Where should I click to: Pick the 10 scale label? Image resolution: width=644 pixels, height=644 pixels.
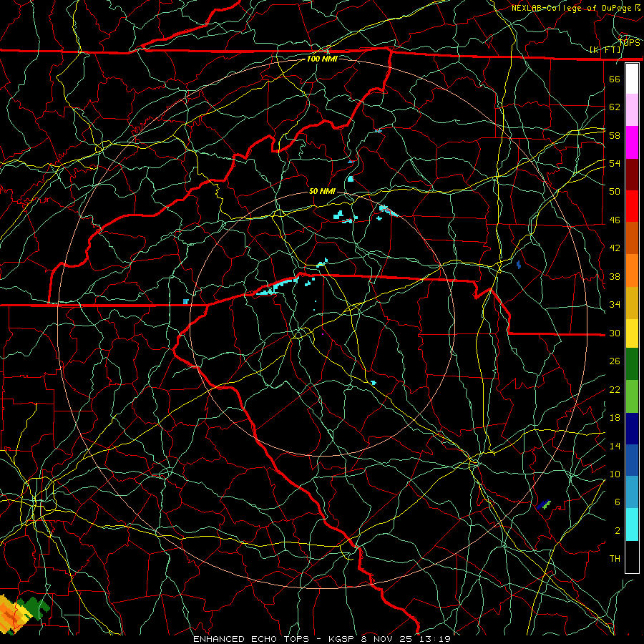[x=615, y=474]
